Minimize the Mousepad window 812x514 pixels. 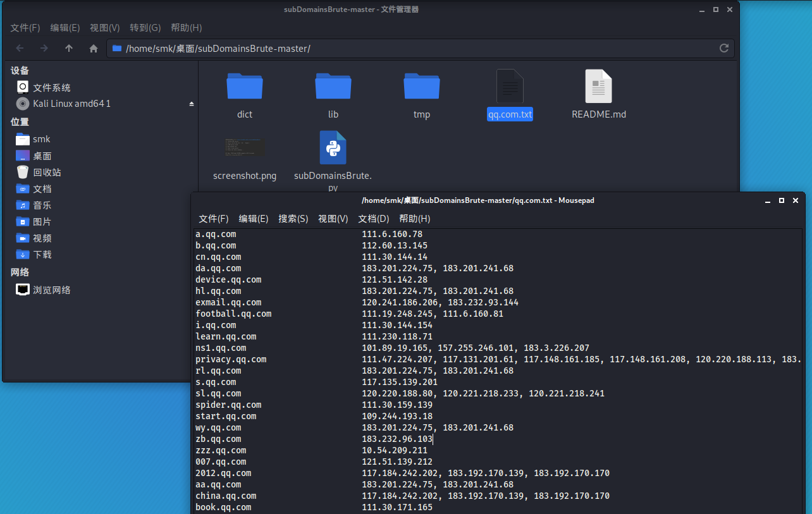[x=767, y=200]
